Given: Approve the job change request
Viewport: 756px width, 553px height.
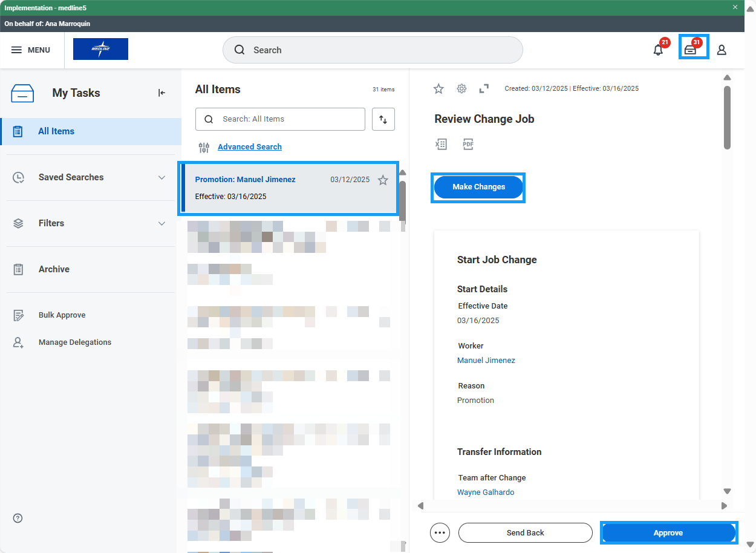Looking at the screenshot, I should [x=668, y=532].
